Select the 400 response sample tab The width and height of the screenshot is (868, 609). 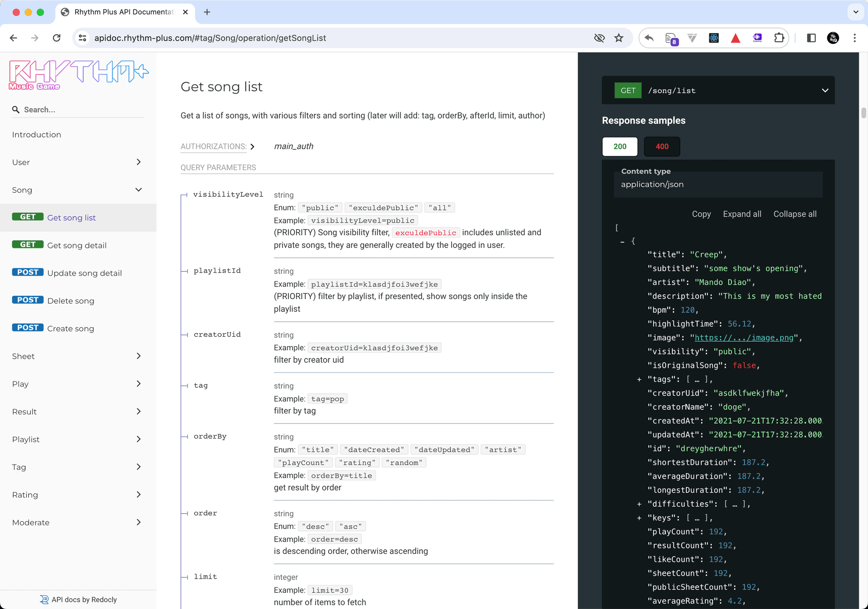(x=662, y=147)
